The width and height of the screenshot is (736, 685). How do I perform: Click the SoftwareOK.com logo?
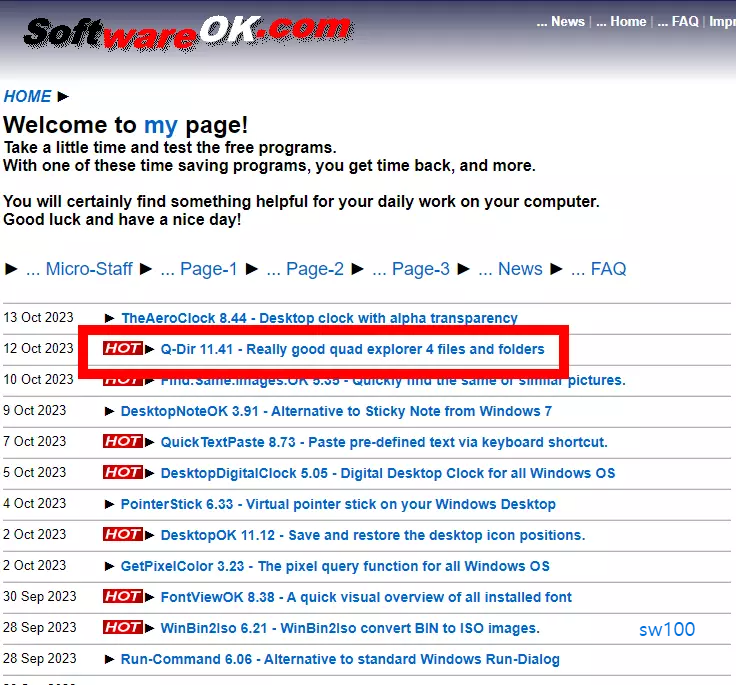[x=188, y=33]
